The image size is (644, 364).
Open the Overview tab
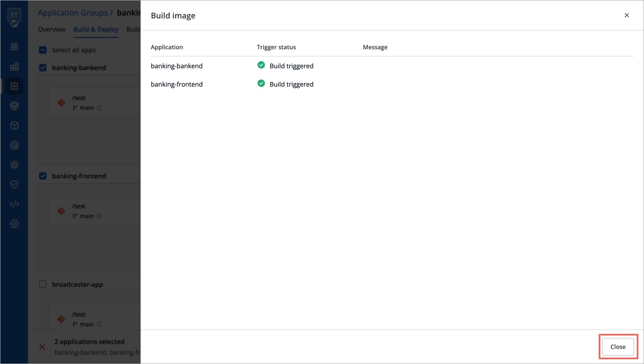(51, 30)
